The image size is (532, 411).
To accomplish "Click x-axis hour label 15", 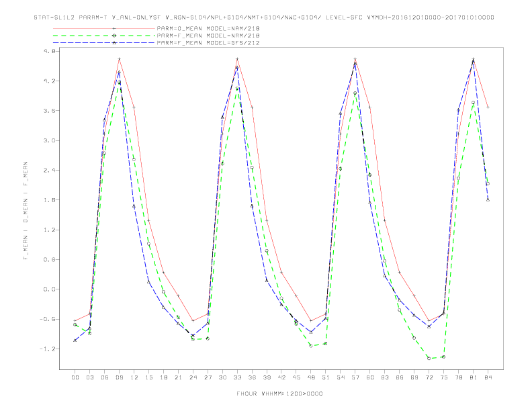I will 148,377.
